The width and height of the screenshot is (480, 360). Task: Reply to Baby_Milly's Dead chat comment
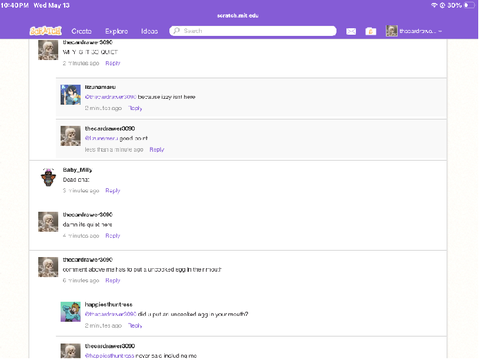pyautogui.click(x=113, y=191)
